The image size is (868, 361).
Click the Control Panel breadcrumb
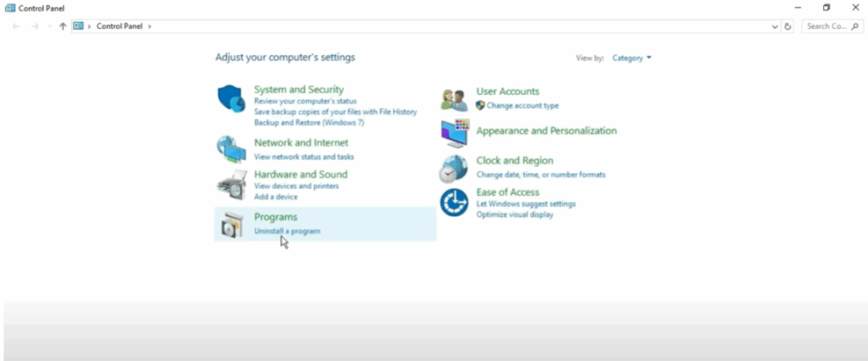(119, 26)
